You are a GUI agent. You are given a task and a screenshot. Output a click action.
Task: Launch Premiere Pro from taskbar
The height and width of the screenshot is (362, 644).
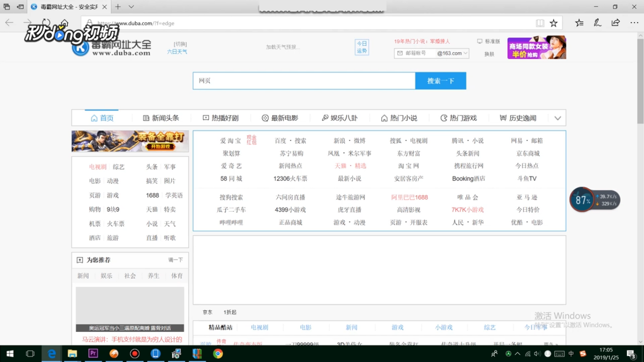pos(93,354)
